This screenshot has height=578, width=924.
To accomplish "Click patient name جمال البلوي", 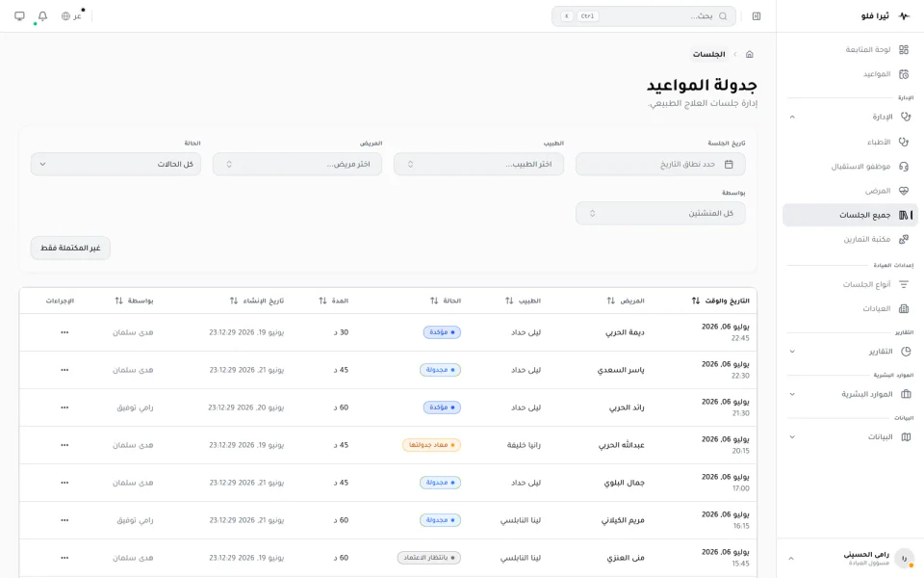I will click(624, 483).
